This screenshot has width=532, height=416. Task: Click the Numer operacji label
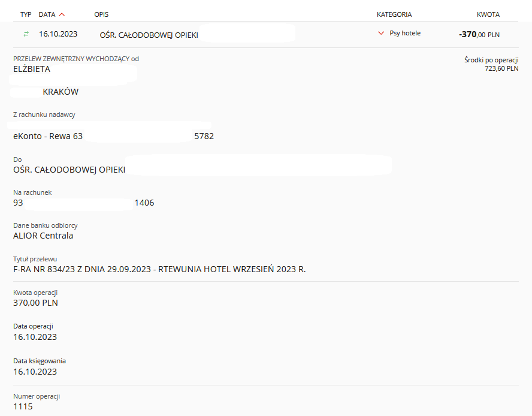(x=37, y=396)
